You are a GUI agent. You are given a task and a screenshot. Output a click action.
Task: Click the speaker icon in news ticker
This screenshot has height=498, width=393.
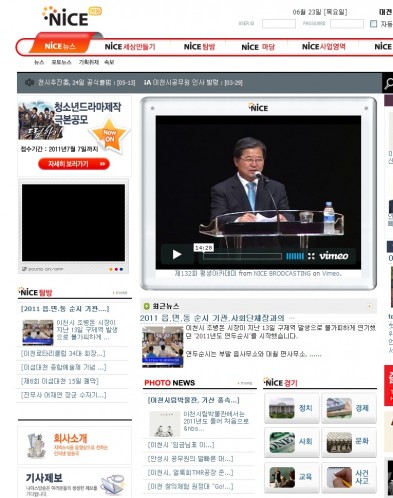pyautogui.click(x=29, y=82)
